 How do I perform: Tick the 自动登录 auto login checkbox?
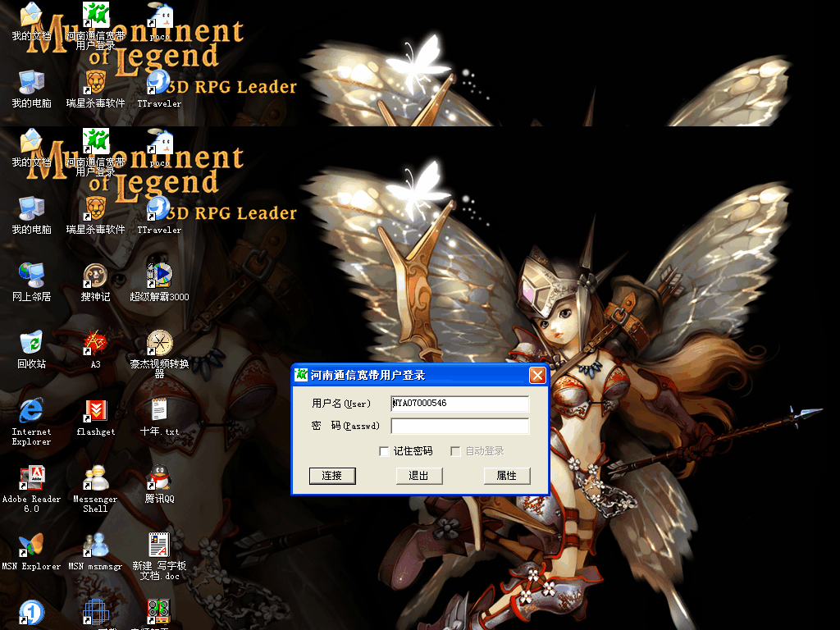coord(455,451)
